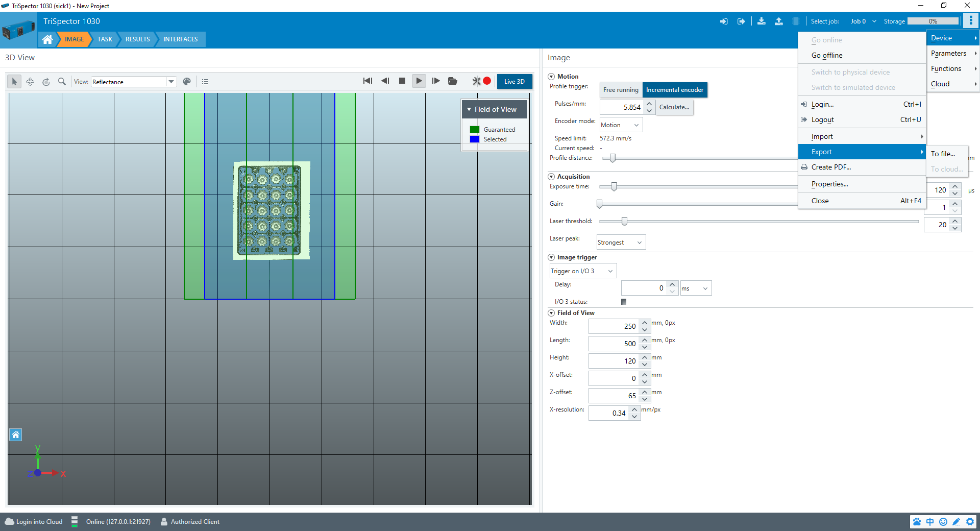This screenshot has width=980, height=531.
Task: Open the Cloud menu
Action: pyautogui.click(x=953, y=84)
